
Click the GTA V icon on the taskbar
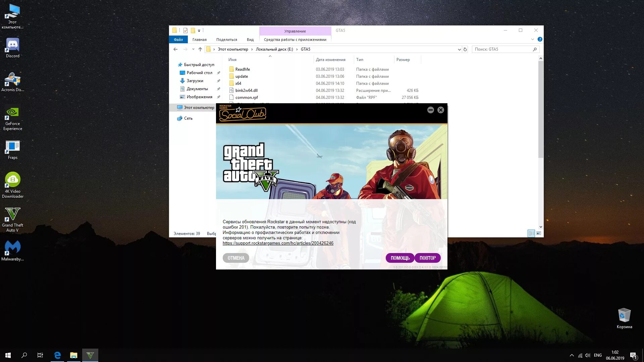[x=90, y=355]
